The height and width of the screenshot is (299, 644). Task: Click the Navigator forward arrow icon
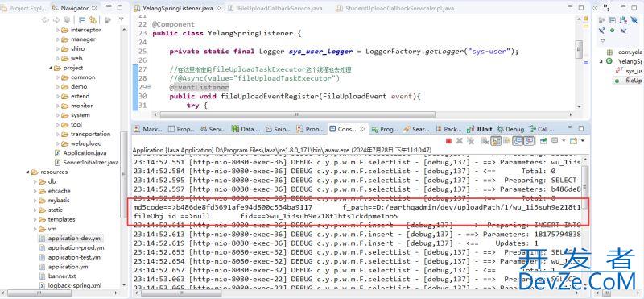[56, 19]
